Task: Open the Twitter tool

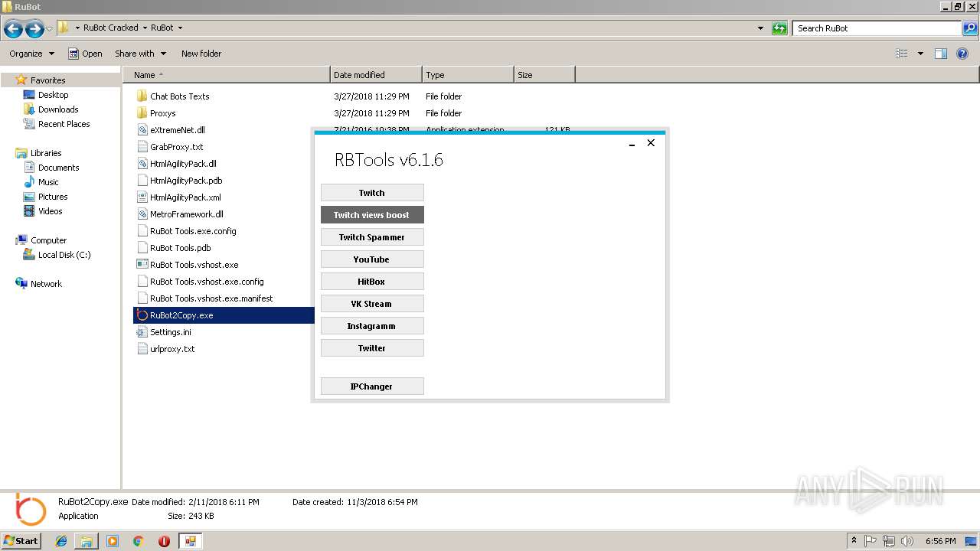Action: click(x=372, y=348)
